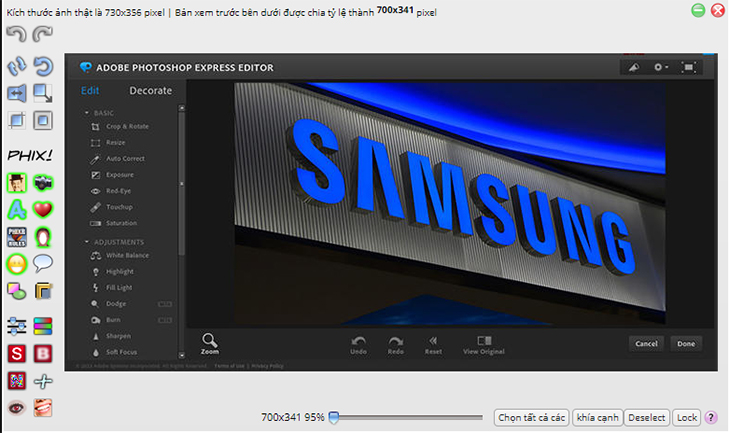Click the yellow smiley face icon
This screenshot has width=730, height=433.
click(x=17, y=264)
